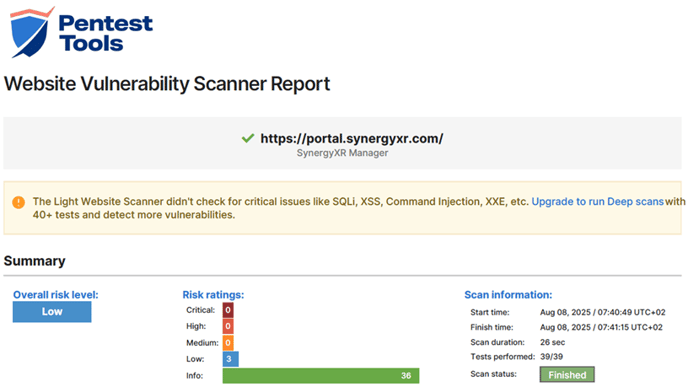Select the Medium count orange box
This screenshot has height=387, width=688.
point(228,343)
